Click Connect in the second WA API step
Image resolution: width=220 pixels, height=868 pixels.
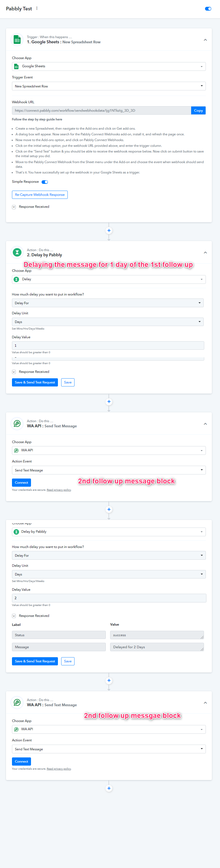(21, 762)
